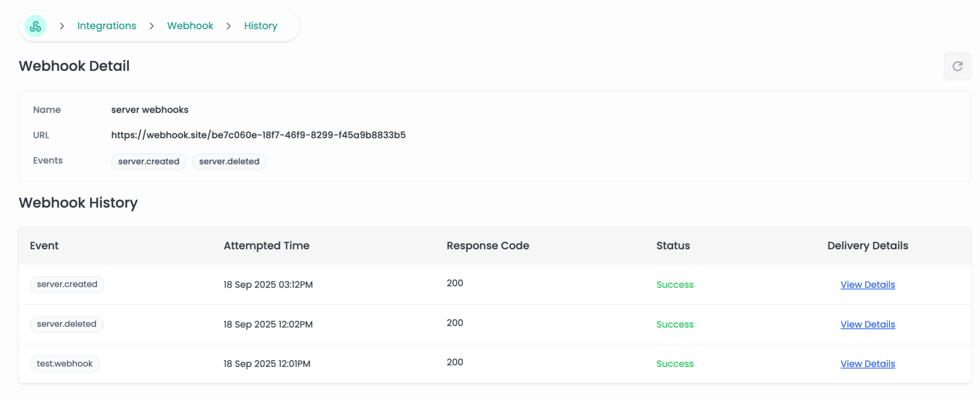This screenshot has width=980, height=400.
Task: Click the webhook URL to select it
Action: 258,135
